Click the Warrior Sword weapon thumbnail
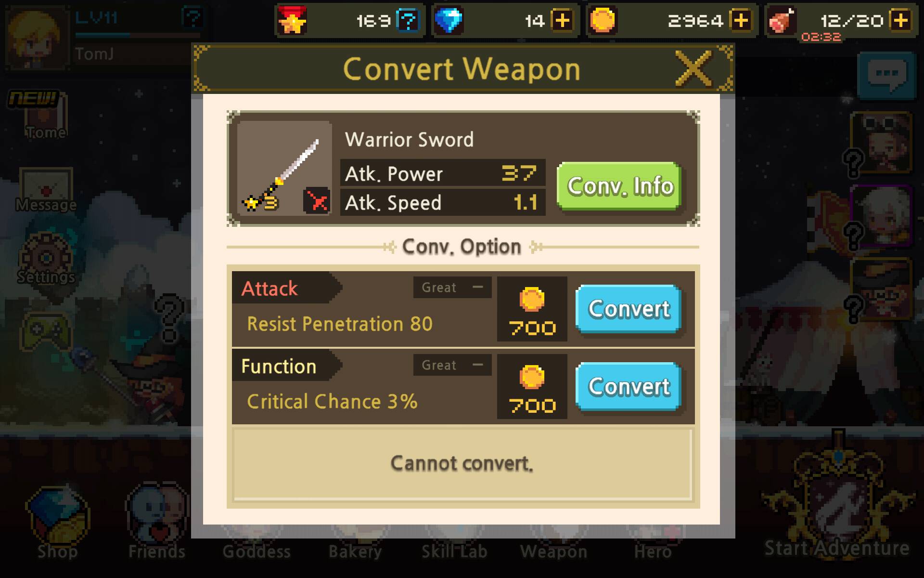Image resolution: width=924 pixels, height=578 pixels. (x=284, y=168)
